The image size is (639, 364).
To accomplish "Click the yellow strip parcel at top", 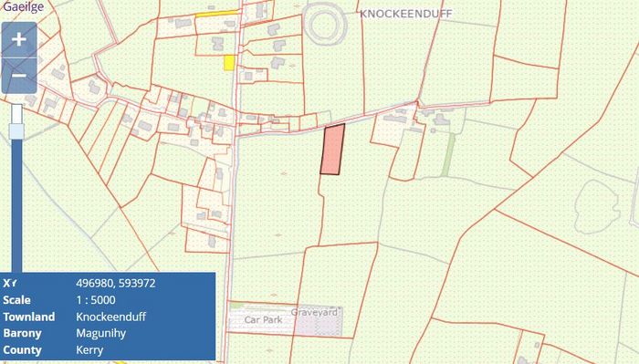I will pos(217,14).
